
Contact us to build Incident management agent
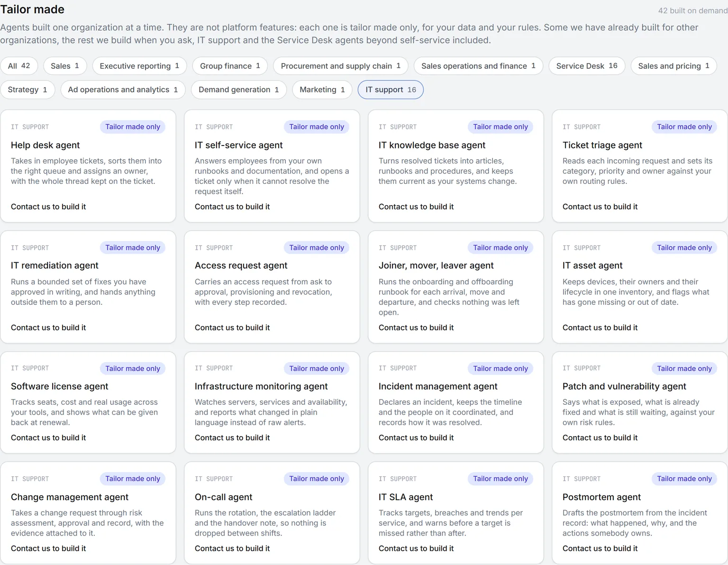(x=416, y=437)
